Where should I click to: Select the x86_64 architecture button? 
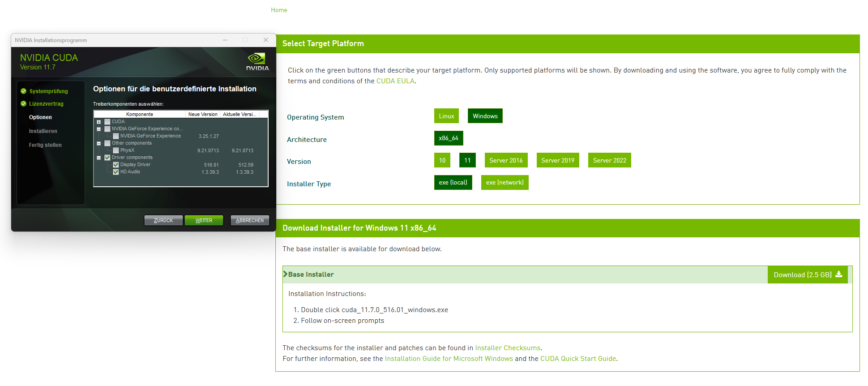(x=449, y=138)
